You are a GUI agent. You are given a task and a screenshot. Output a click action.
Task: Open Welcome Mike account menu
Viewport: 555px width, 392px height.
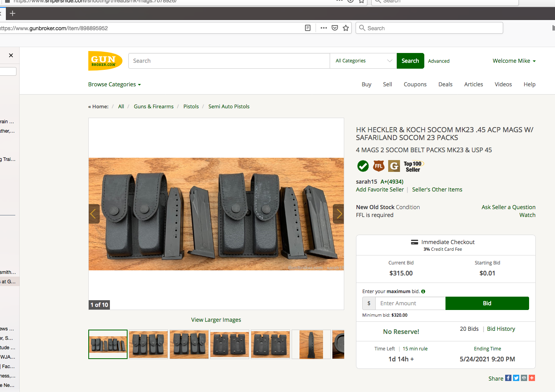click(514, 61)
